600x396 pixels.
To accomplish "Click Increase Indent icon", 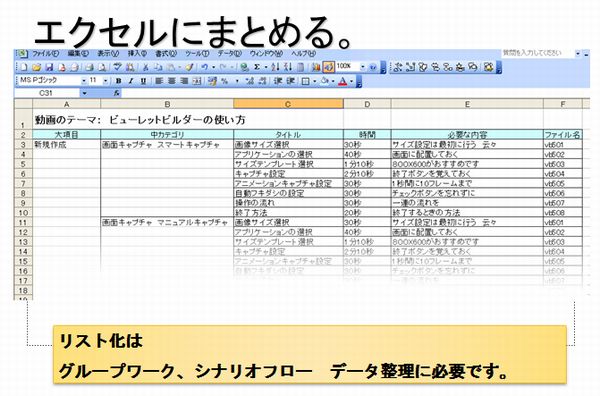I will coord(291,81).
